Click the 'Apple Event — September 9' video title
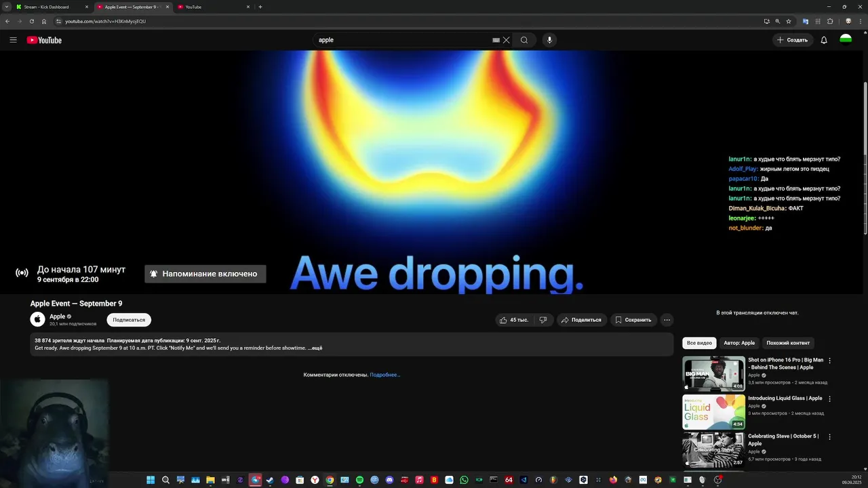This screenshot has height=488, width=868. 76,304
